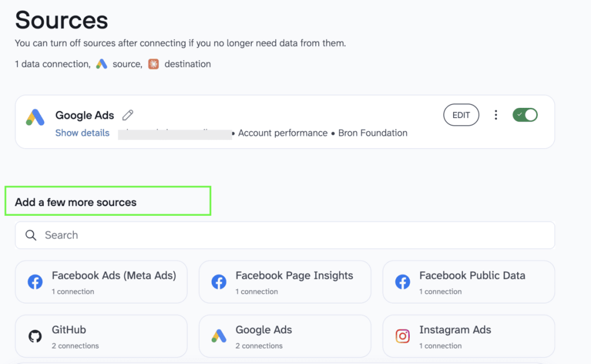The image size is (591, 364).
Task: Click the Add a few more sources heading
Action: click(x=76, y=202)
